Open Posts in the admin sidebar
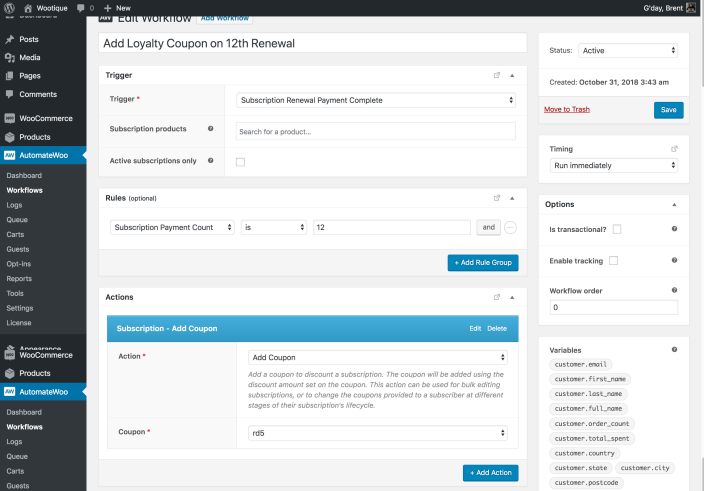This screenshot has height=491, width=704. 28,39
